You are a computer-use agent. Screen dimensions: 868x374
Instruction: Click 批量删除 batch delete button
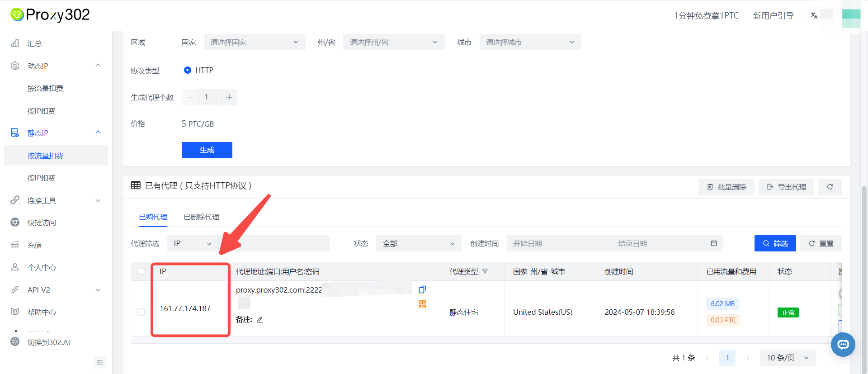point(726,187)
